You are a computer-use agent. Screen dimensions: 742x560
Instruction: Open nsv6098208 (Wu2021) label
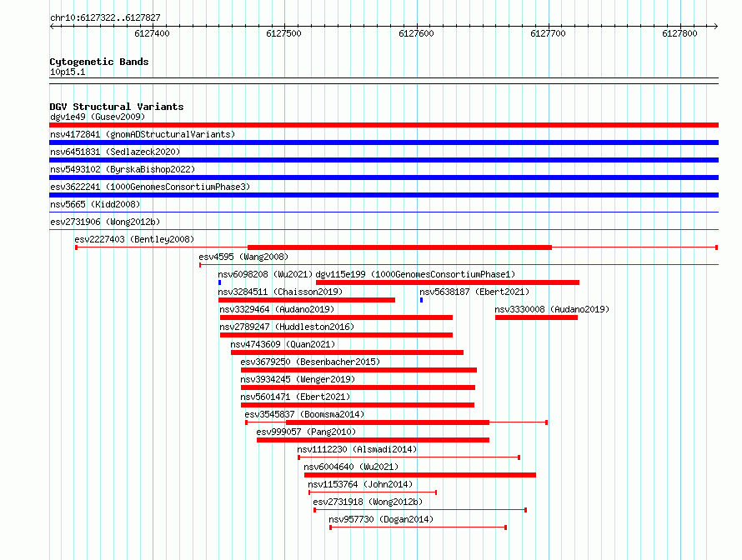[x=265, y=274]
